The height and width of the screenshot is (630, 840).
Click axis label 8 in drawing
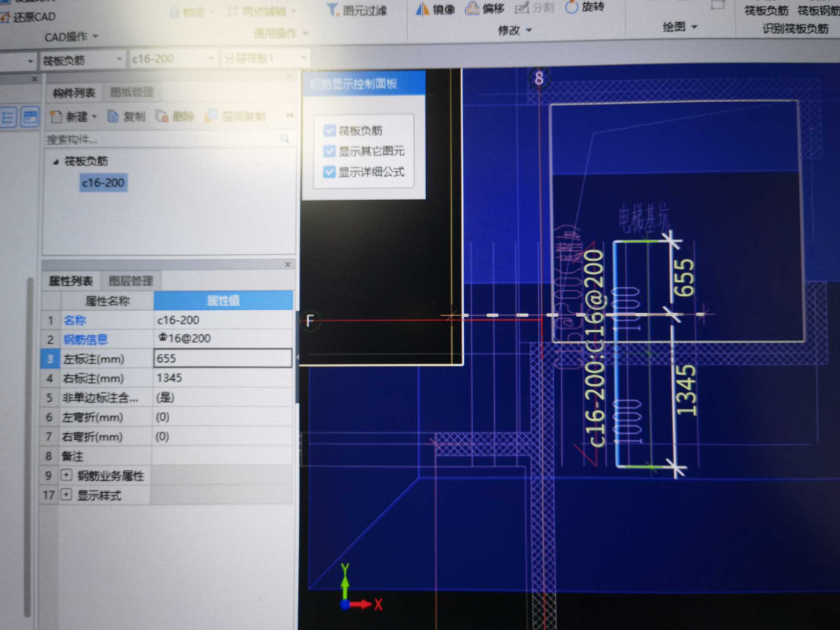point(539,78)
